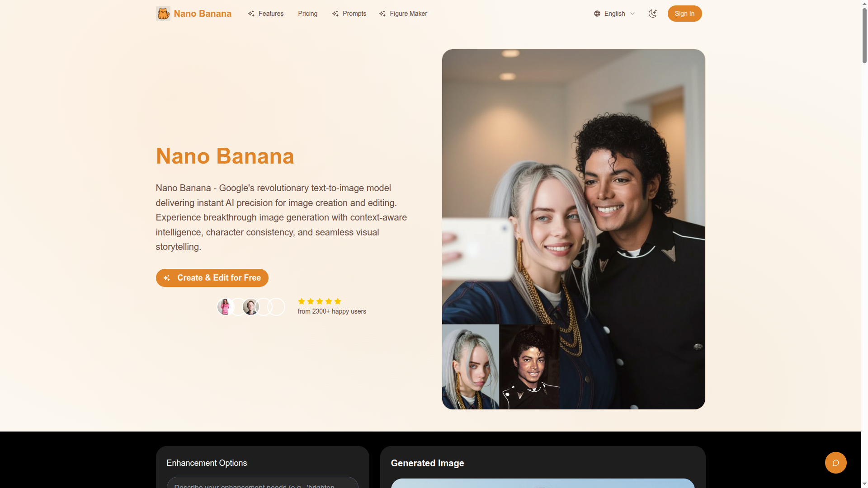The height and width of the screenshot is (488, 868).
Task: Click the globe language icon
Action: point(597,14)
